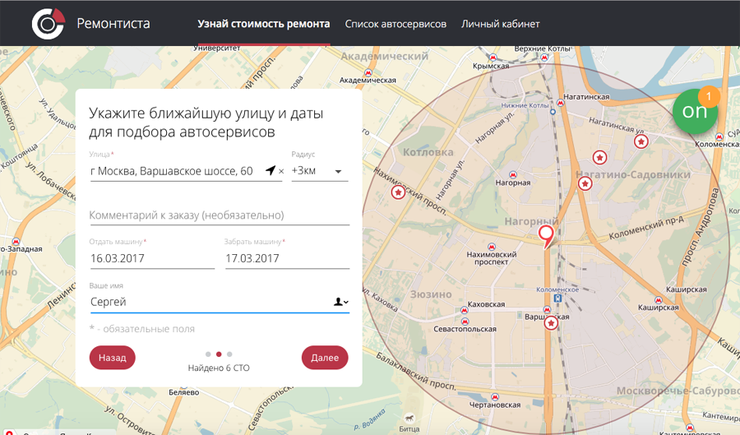Select the service marker nearest Коломенская station
Image resolution: width=740 pixels, height=435 pixels.
pos(640,141)
